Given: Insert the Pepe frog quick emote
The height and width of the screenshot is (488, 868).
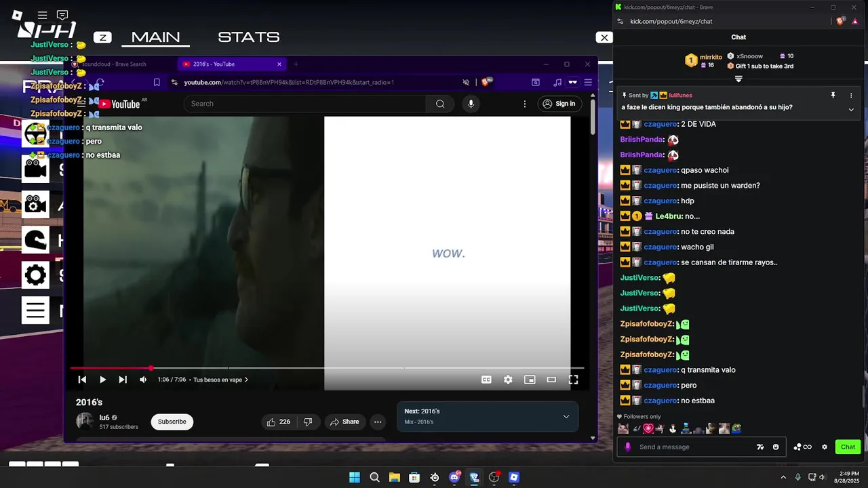Looking at the screenshot, I should click(736, 428).
